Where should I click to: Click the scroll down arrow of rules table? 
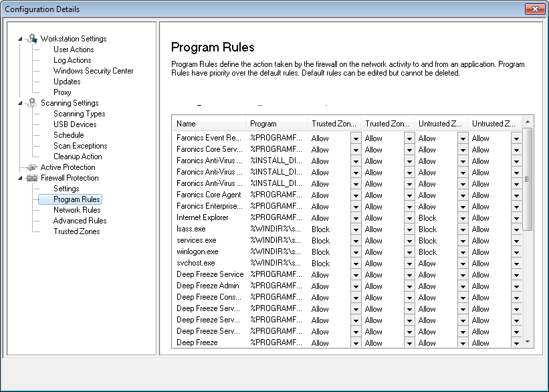click(528, 342)
